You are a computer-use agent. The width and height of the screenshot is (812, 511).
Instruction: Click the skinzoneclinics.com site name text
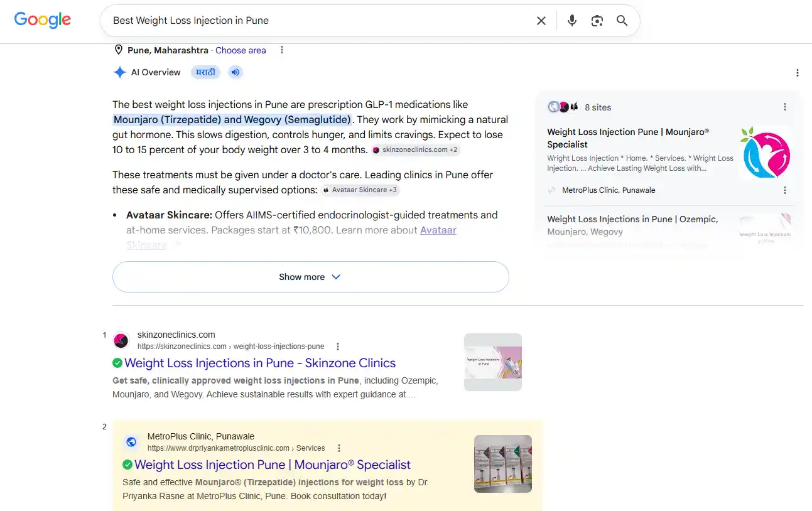176,335
